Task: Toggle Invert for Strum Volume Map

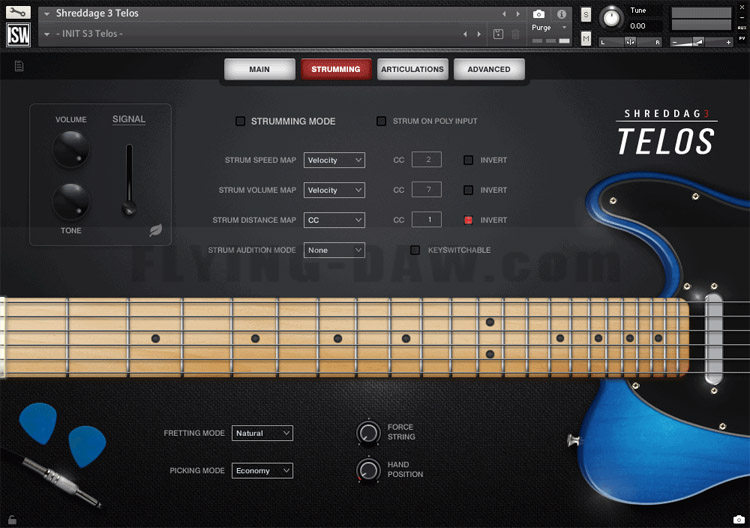Action: (468, 190)
